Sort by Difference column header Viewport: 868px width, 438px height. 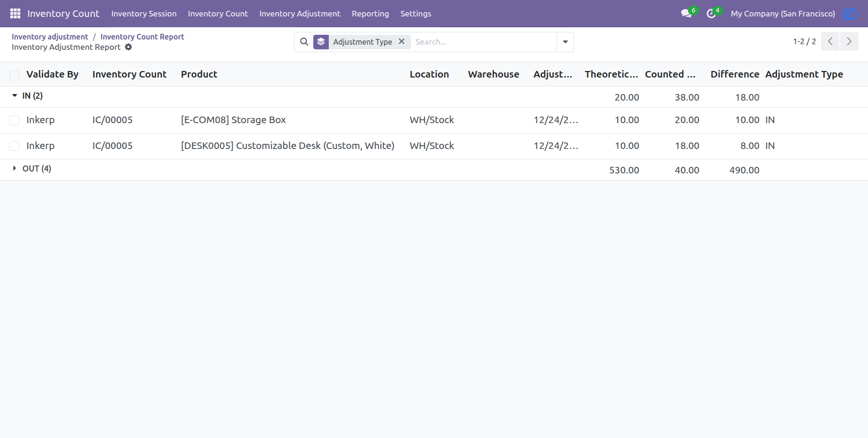pyautogui.click(x=735, y=74)
